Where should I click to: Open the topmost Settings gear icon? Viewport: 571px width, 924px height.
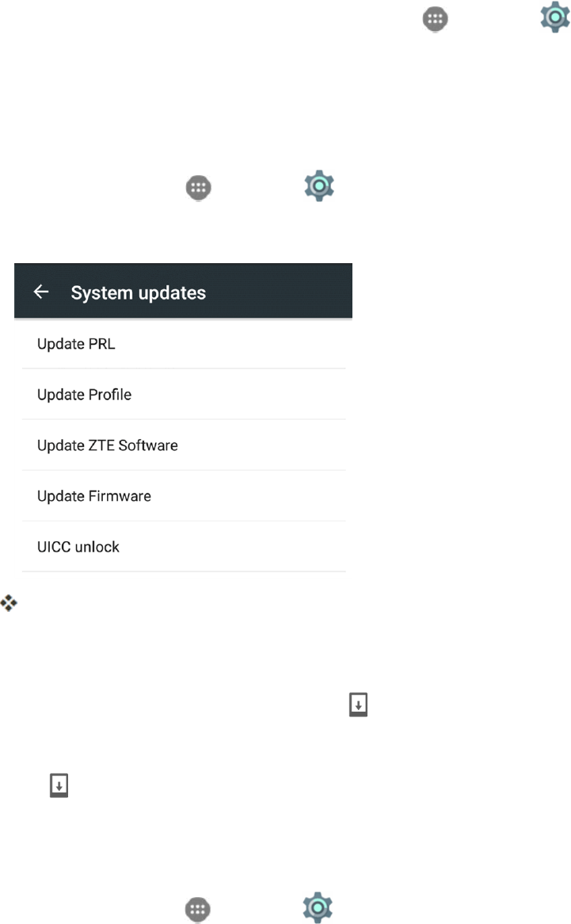click(x=555, y=17)
